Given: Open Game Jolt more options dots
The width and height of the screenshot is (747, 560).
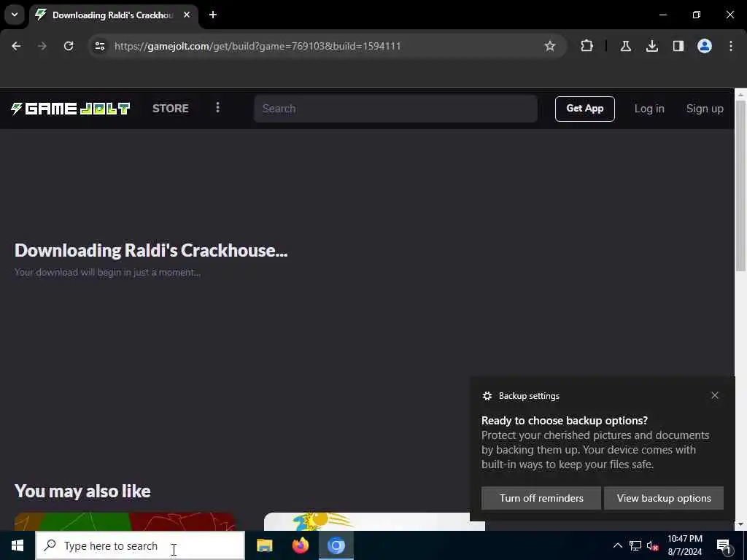Looking at the screenshot, I should [217, 108].
